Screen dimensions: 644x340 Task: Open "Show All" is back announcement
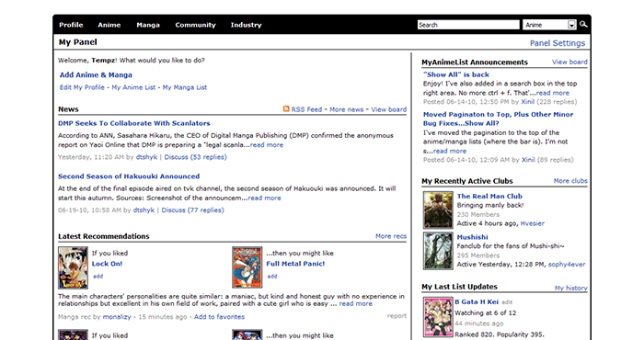click(456, 74)
